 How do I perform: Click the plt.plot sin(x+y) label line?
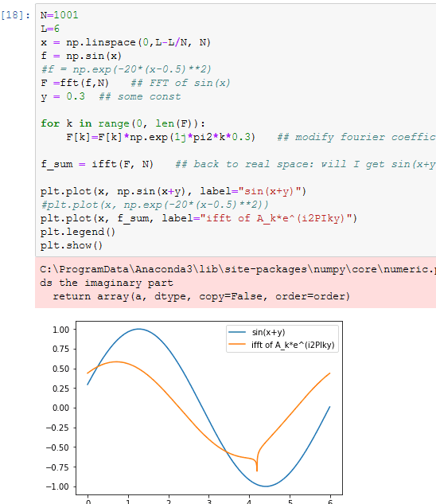[173, 191]
